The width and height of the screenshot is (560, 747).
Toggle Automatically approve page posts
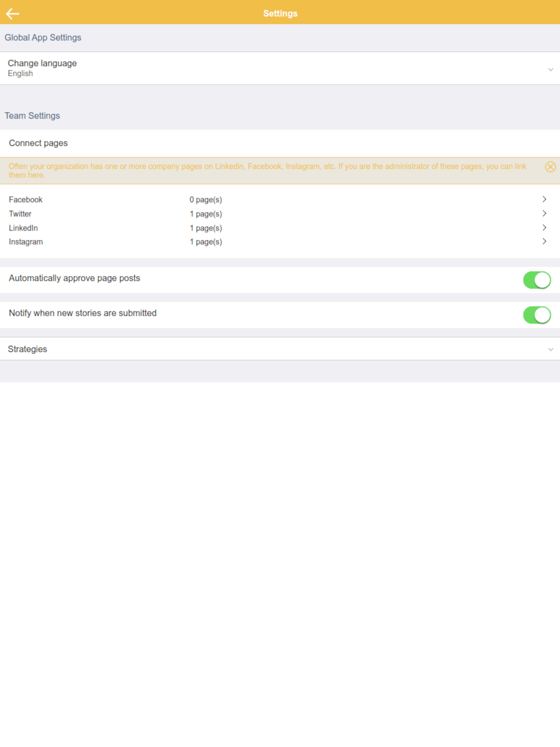click(x=537, y=280)
